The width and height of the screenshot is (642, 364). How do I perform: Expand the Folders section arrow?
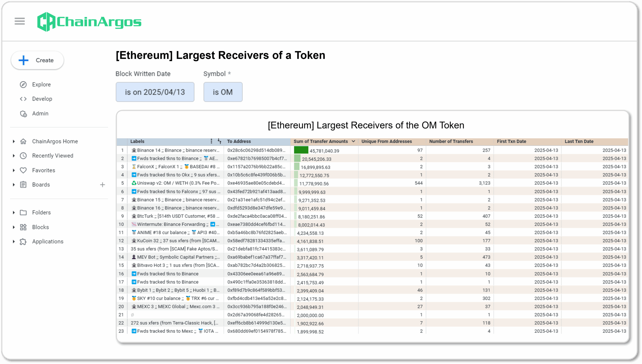[14, 213]
